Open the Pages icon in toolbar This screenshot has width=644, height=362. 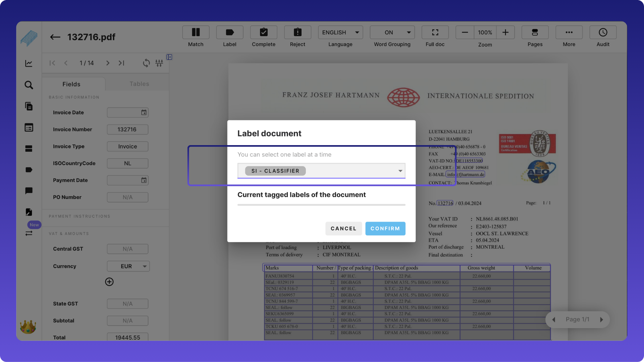click(535, 32)
